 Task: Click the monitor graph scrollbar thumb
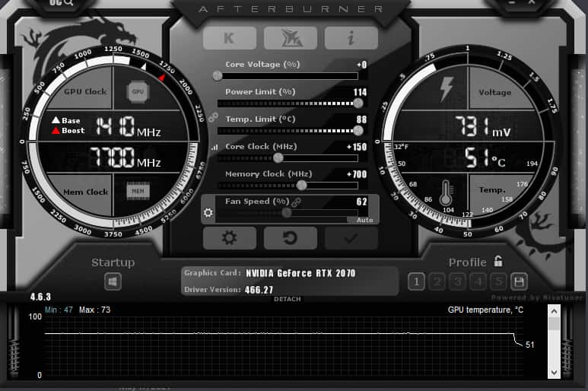554,324
